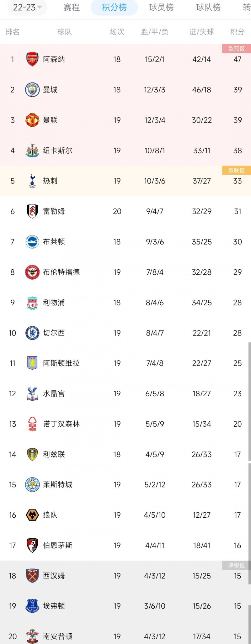Open the 球员榜 tab
251x644 pixels.
pyautogui.click(x=161, y=7)
